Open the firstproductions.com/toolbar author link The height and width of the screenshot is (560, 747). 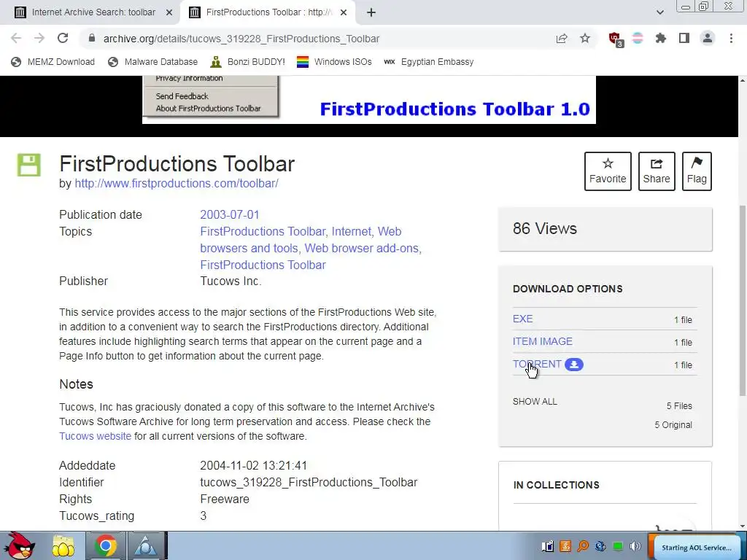(x=177, y=183)
